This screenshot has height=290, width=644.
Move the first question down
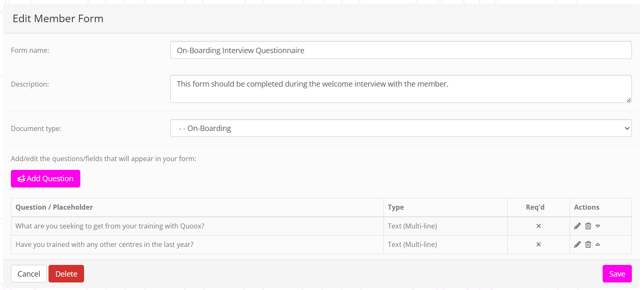click(598, 226)
